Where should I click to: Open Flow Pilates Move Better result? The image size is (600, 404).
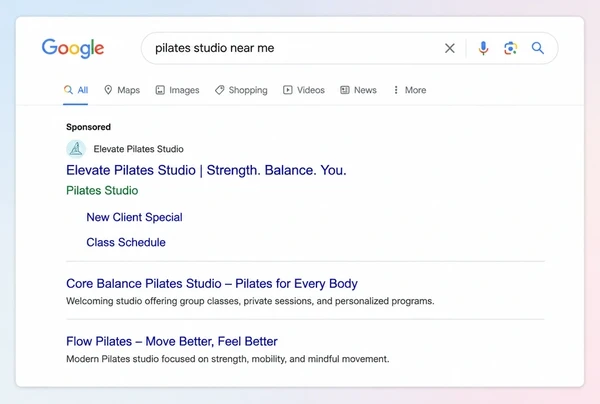172,341
